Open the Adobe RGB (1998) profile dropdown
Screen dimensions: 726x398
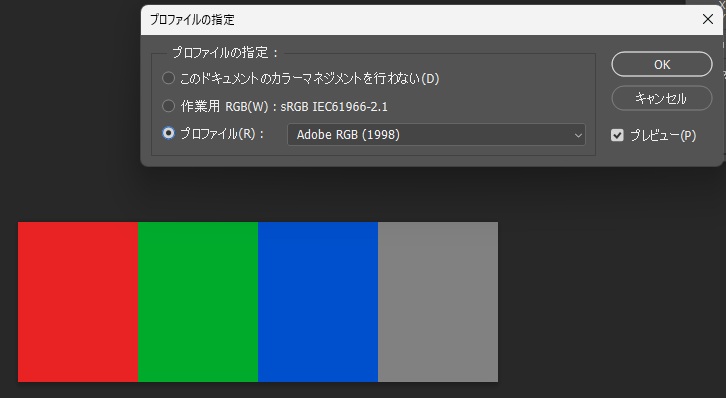click(436, 135)
